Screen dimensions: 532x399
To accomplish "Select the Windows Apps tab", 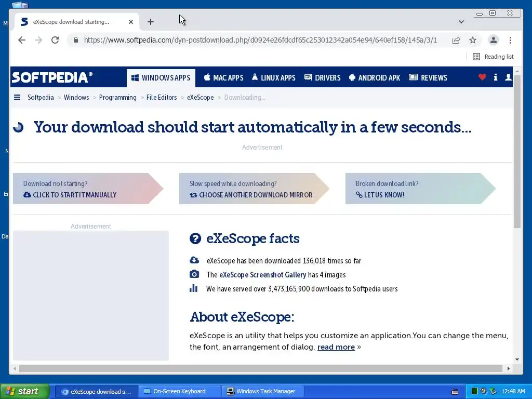I will click(x=161, y=78).
